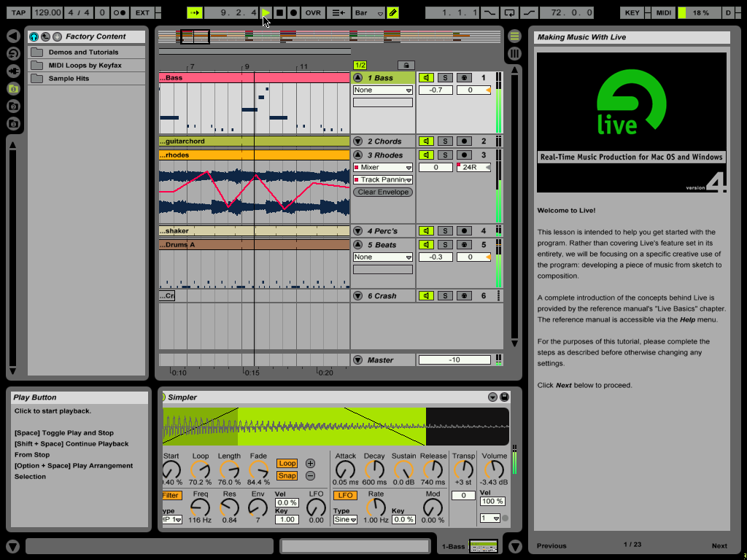
Task: Open the Mixer device chooser on Rhodes
Action: tap(382, 167)
